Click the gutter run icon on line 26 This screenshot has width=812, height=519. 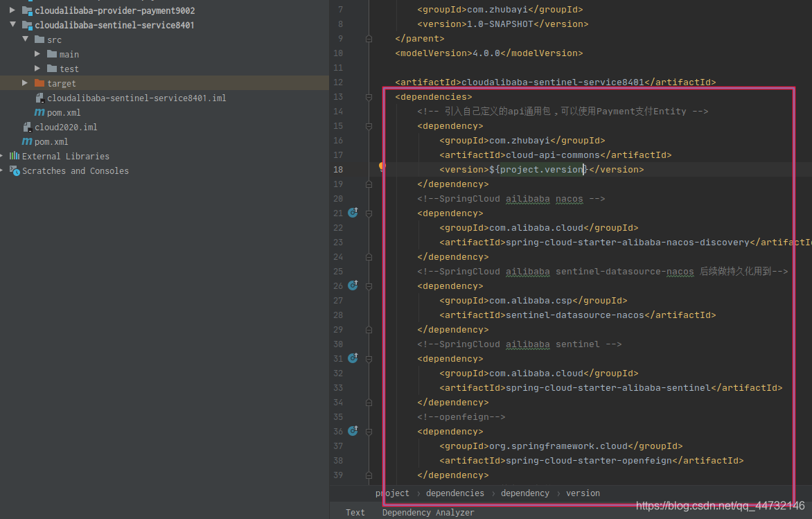pos(353,285)
